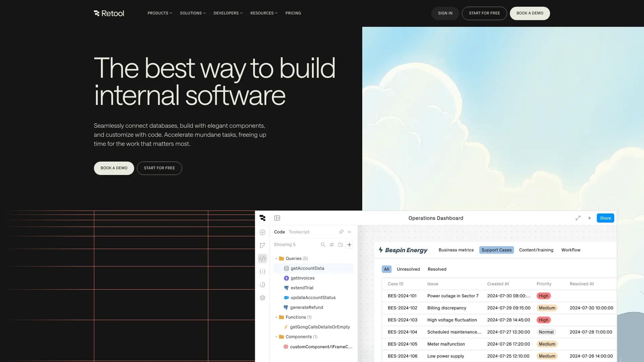Open the Toolscript tab
The width and height of the screenshot is (644, 362).
click(299, 232)
